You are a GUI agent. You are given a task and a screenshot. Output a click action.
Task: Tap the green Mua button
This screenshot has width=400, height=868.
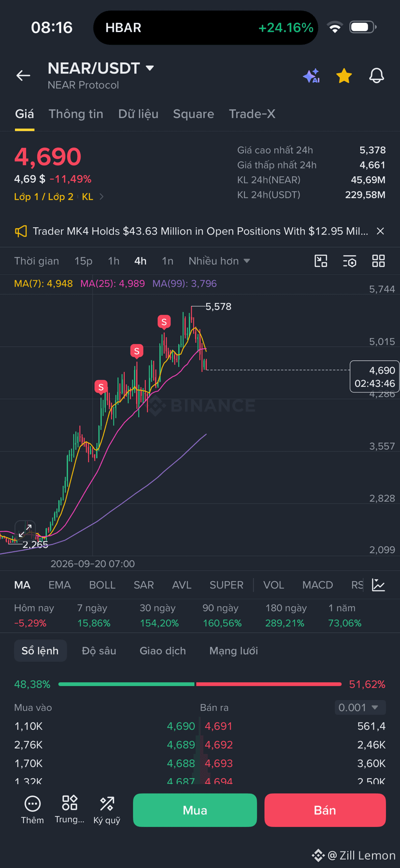click(x=195, y=810)
